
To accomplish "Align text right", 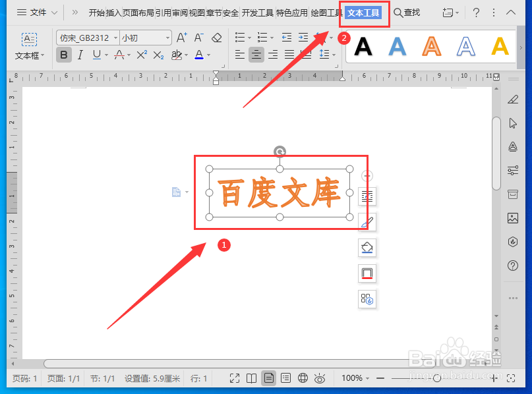I will [273, 54].
